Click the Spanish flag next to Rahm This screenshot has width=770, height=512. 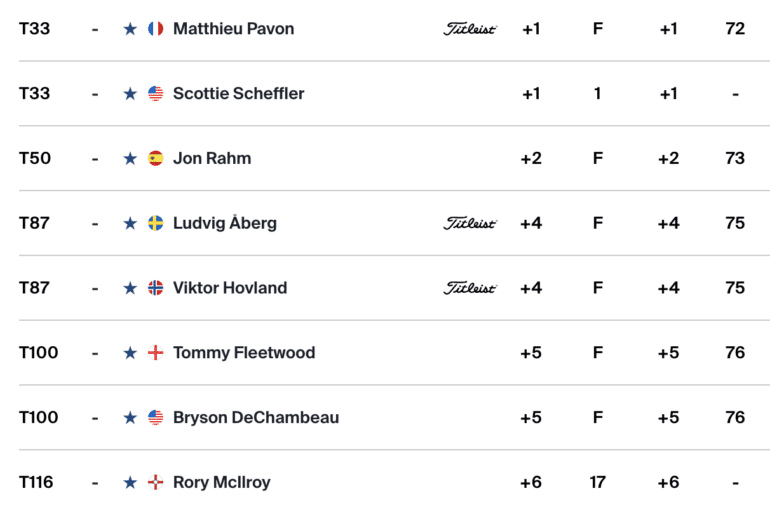(x=156, y=159)
